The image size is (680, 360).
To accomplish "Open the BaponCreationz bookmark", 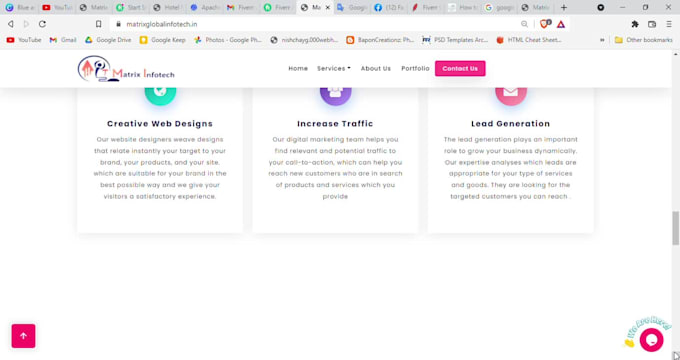I will click(380, 40).
